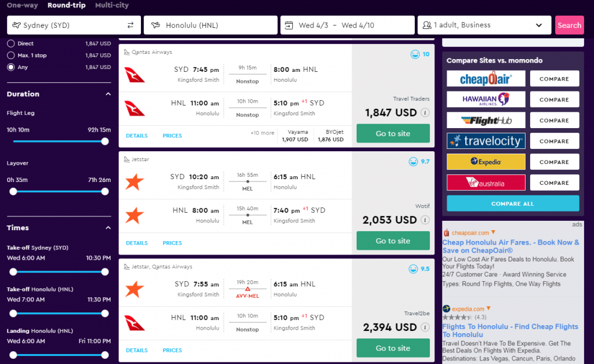Click the Virgin Australia comparison logo

486,183
